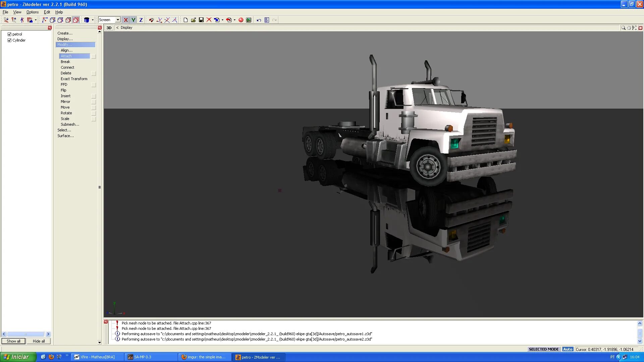The width and height of the screenshot is (644, 362).
Task: Click viewport fit-to-view icon
Action: point(634,28)
